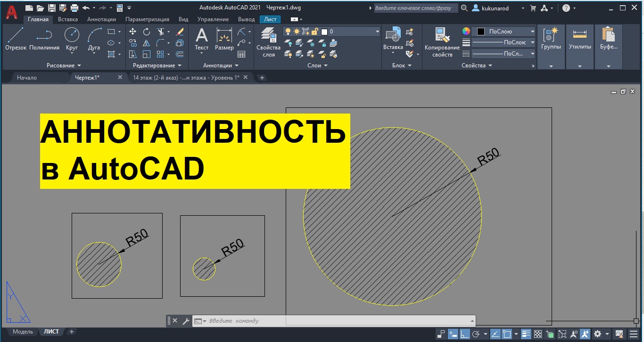
Task: Click the object color wheel icon
Action: (x=466, y=32)
